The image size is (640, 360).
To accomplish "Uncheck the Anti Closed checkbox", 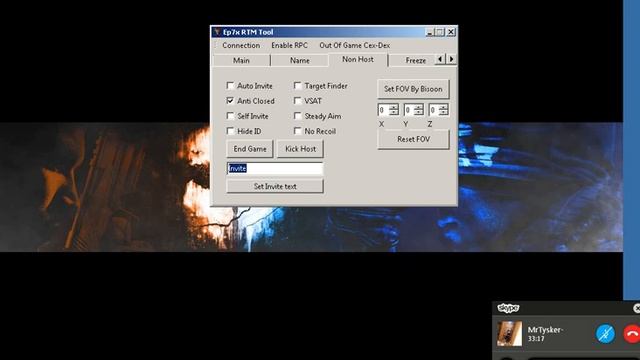I will (x=230, y=101).
